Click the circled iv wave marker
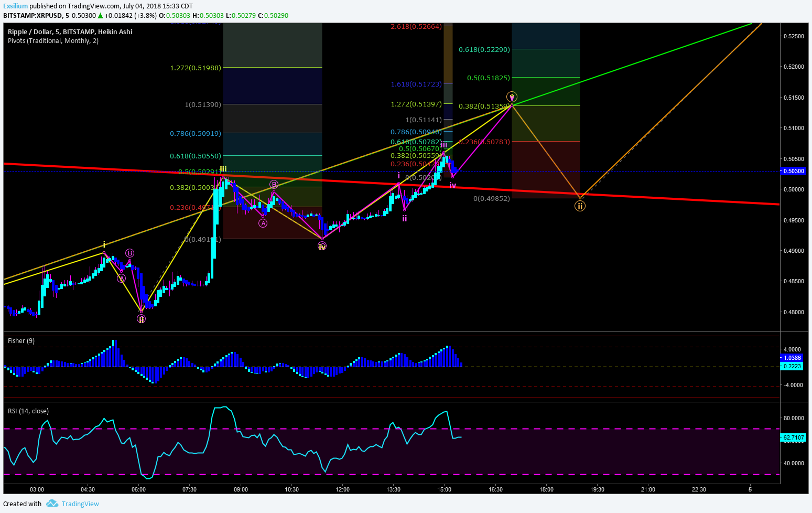Image resolution: width=812 pixels, height=513 pixels. click(322, 246)
